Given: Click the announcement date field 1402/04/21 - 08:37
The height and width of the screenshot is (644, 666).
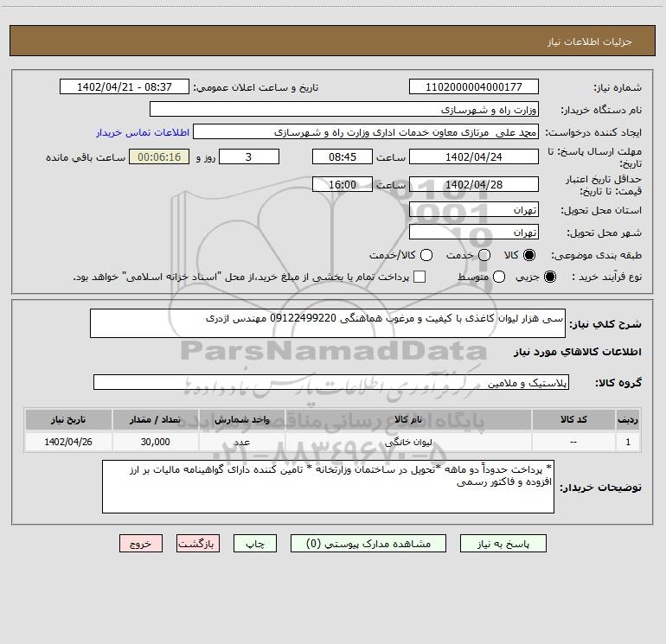Looking at the screenshot, I should pyautogui.click(x=125, y=86).
